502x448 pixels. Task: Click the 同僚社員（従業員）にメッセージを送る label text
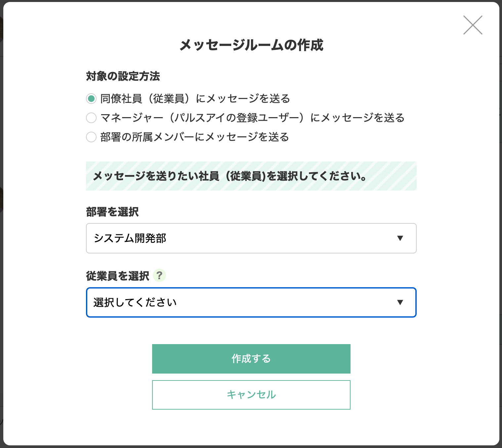(x=195, y=99)
